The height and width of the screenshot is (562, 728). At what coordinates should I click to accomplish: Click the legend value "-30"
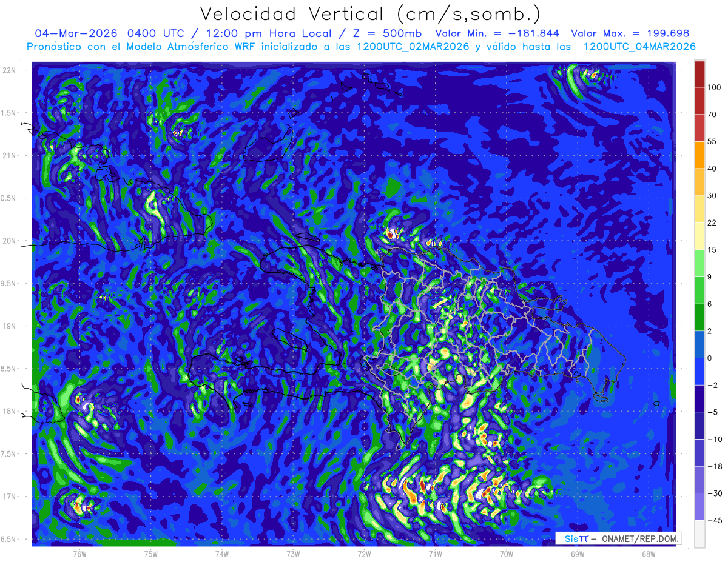tap(714, 493)
